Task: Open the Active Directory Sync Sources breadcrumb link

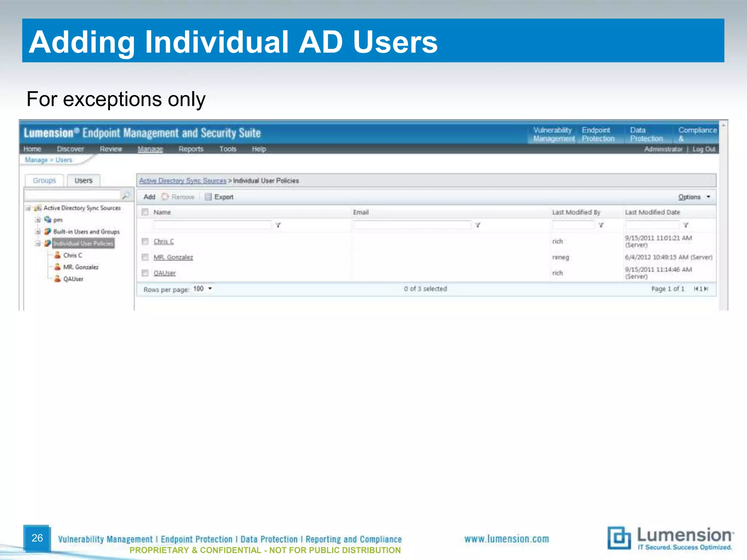Action: point(183,180)
